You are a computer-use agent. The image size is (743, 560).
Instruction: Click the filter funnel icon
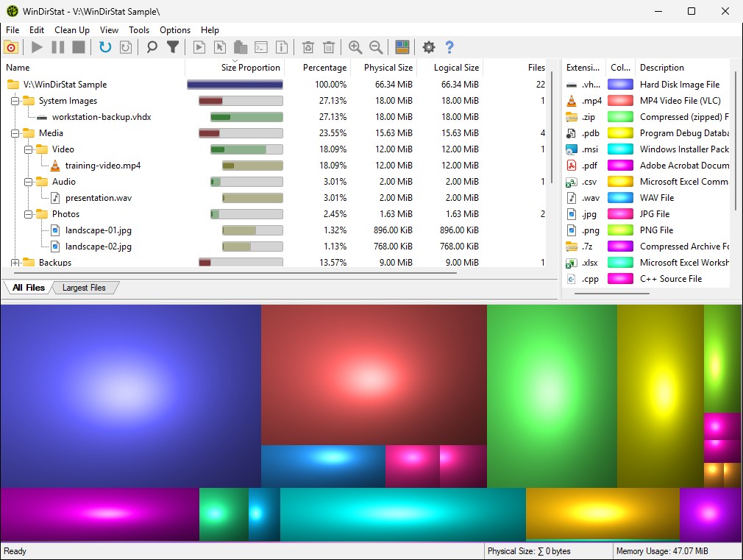173,47
